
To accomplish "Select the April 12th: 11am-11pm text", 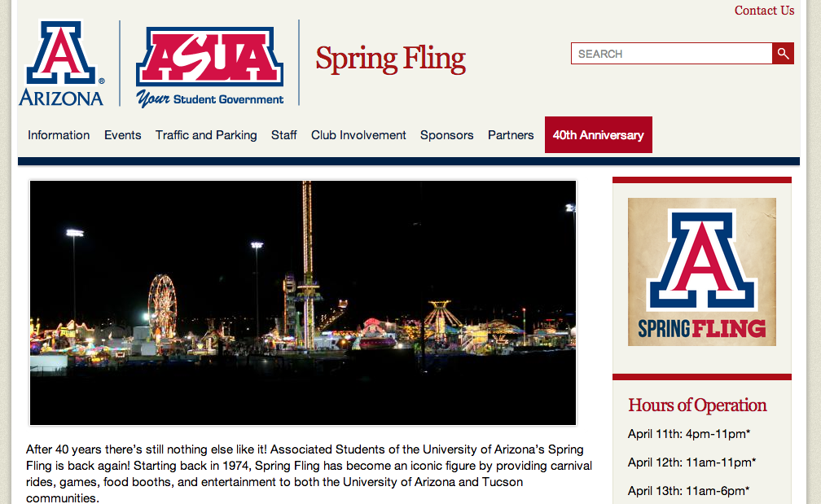I will click(691, 462).
